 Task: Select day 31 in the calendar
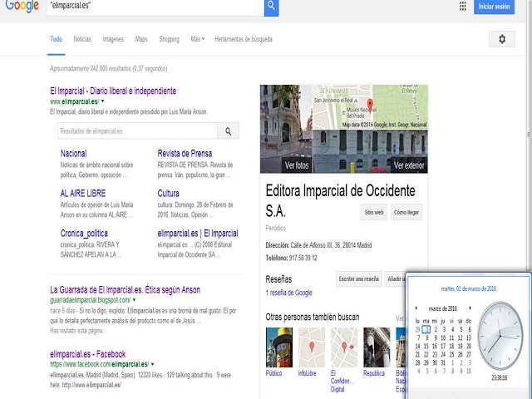pos(443,362)
